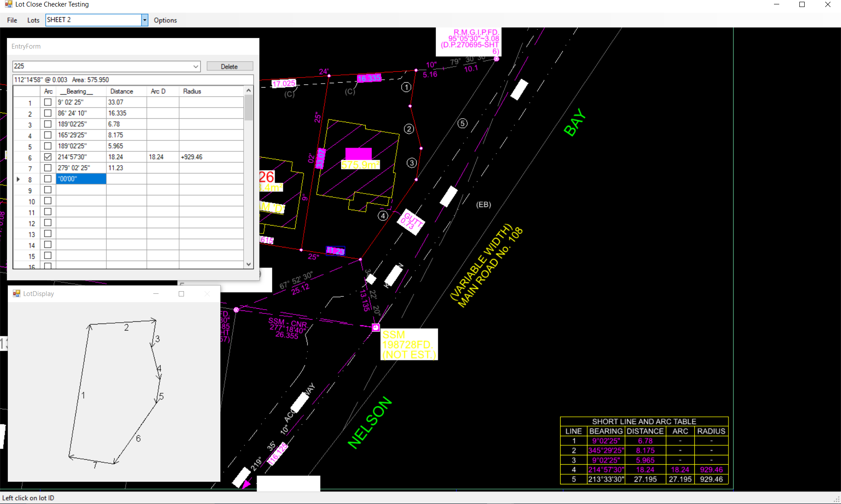Open the Lots menu
Image resolution: width=841 pixels, height=504 pixels.
pyautogui.click(x=33, y=20)
